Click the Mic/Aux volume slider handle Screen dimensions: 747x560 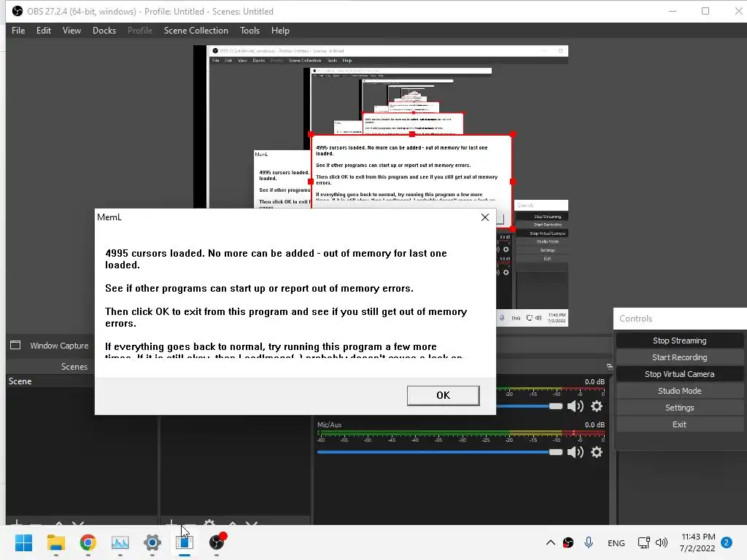coord(555,452)
